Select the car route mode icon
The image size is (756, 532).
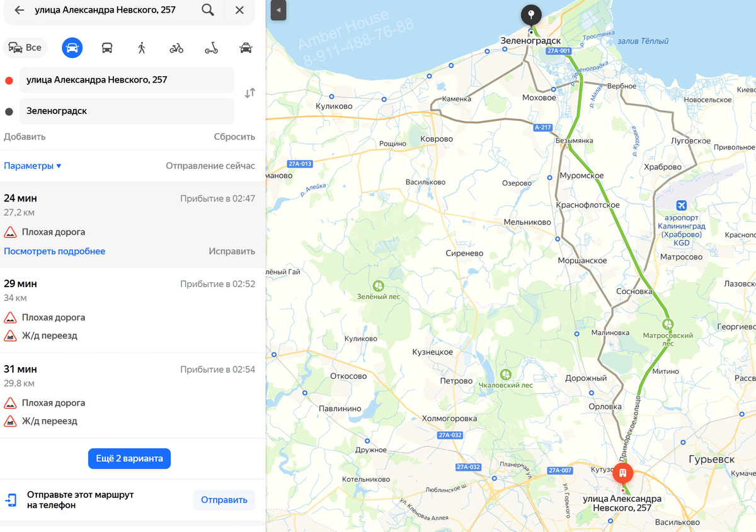click(x=72, y=48)
